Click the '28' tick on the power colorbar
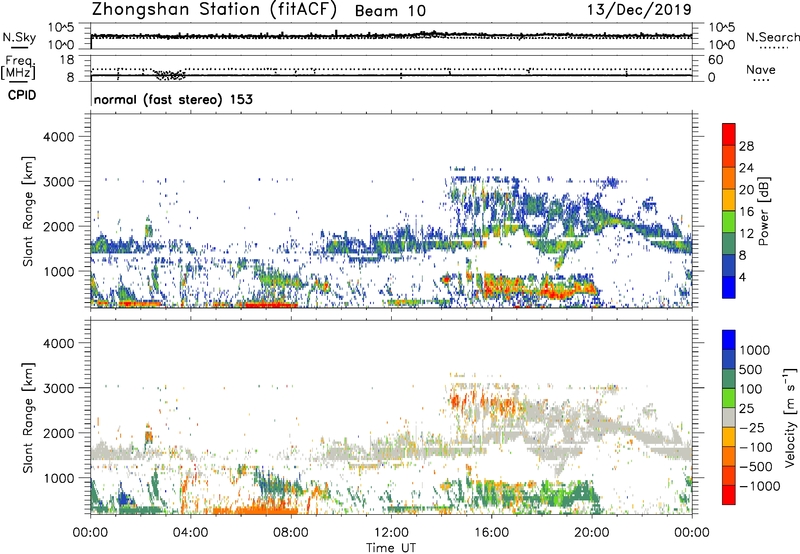The height and width of the screenshot is (554, 800). pyautogui.click(x=746, y=146)
